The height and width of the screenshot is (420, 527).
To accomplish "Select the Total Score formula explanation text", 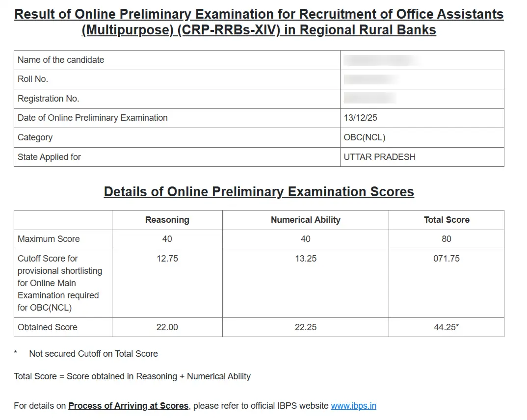I will click(132, 376).
